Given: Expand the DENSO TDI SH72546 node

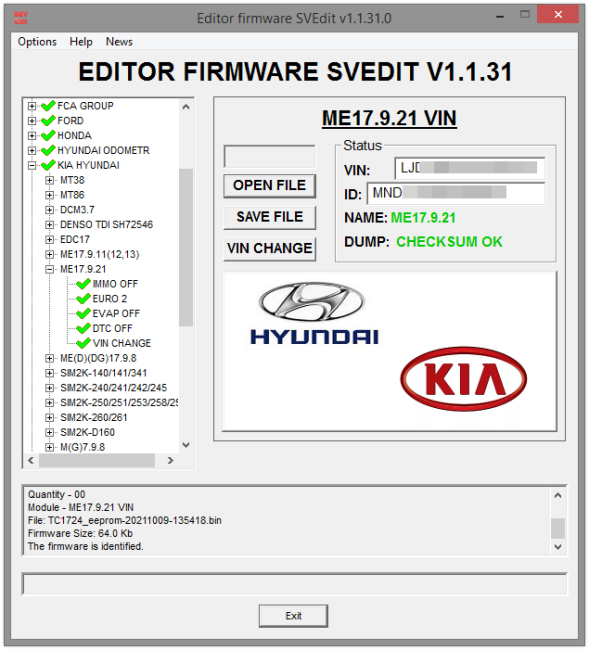Looking at the screenshot, I should [x=49, y=225].
